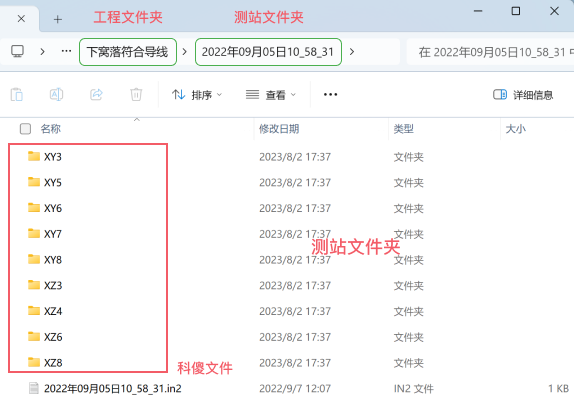Click the Delete trash icon

pyautogui.click(x=136, y=94)
